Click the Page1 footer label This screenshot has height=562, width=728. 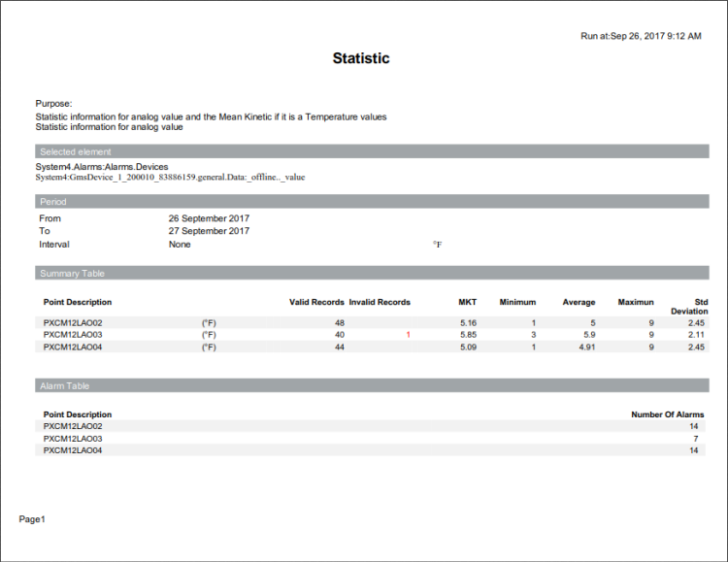click(32, 519)
